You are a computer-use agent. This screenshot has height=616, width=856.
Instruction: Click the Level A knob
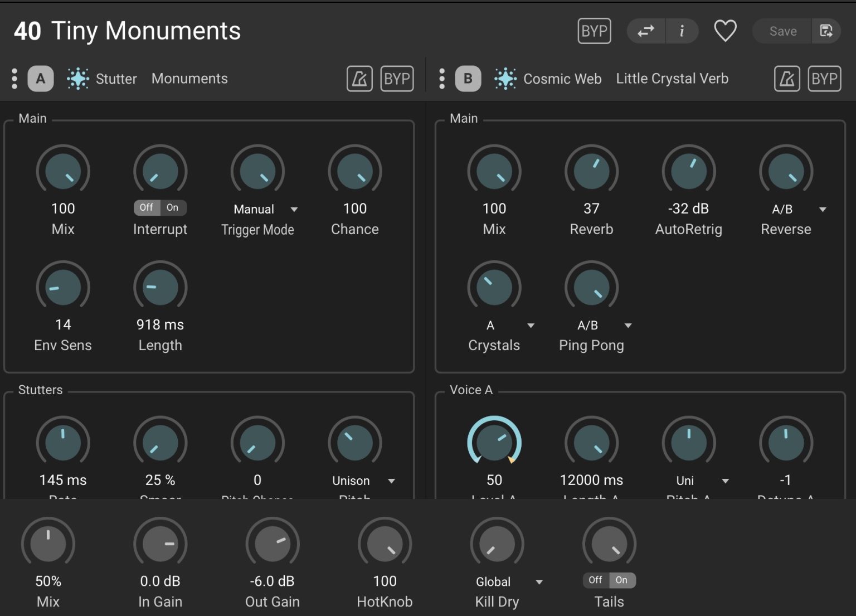click(x=494, y=443)
